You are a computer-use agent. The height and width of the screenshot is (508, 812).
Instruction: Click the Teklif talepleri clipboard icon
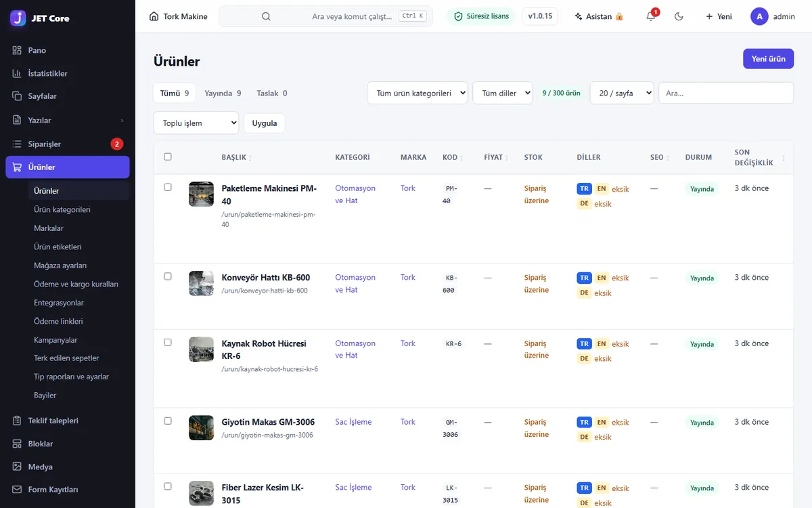[x=17, y=421]
